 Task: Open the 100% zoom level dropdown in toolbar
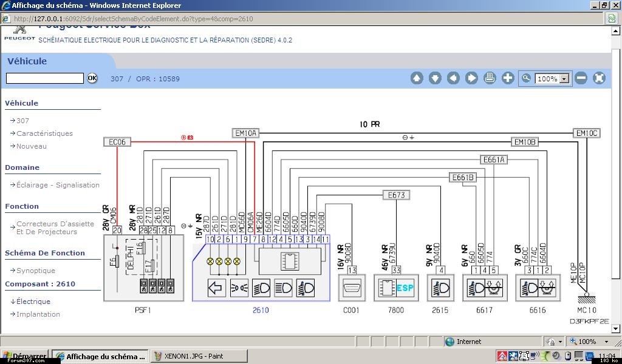tap(552, 78)
